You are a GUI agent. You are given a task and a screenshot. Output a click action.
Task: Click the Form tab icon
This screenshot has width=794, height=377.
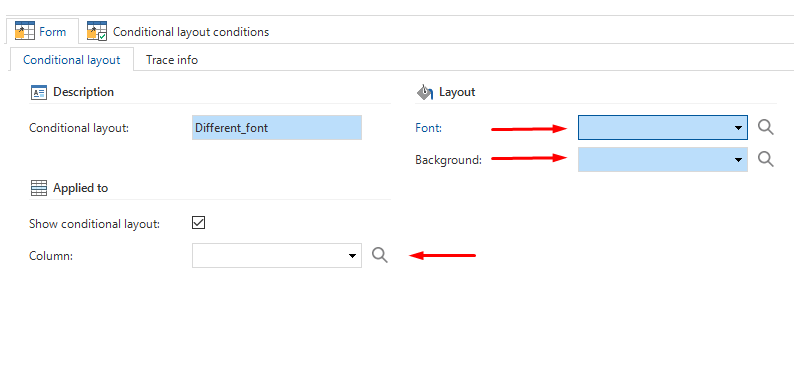click(25, 31)
